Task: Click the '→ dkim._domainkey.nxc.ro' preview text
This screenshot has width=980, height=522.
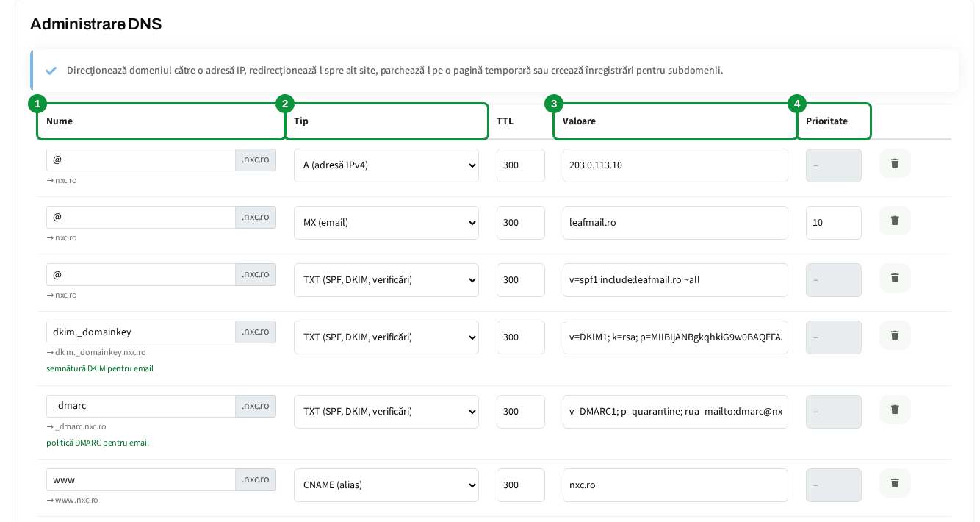Action: 96,352
